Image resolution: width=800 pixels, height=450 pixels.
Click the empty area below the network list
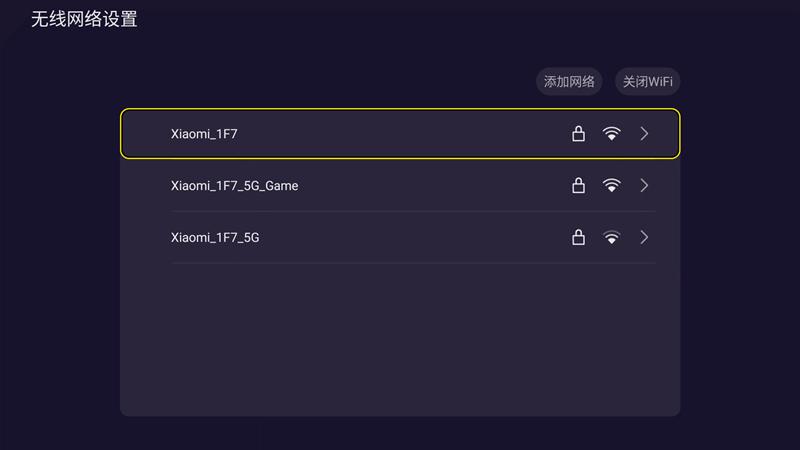click(x=400, y=340)
